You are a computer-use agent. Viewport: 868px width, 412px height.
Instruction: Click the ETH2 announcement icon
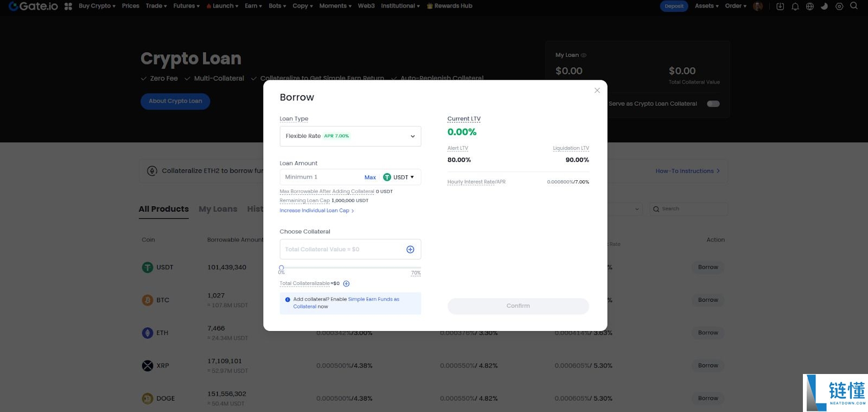coord(152,171)
